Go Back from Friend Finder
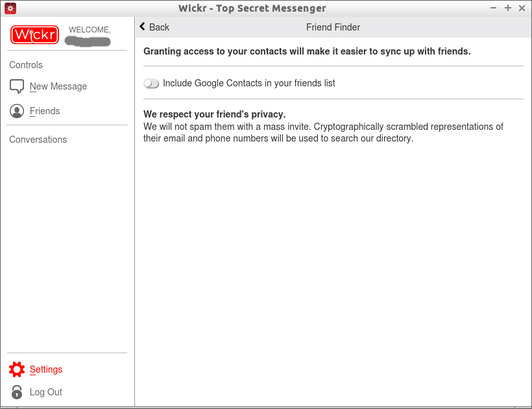The height and width of the screenshot is (409, 532). coord(154,27)
